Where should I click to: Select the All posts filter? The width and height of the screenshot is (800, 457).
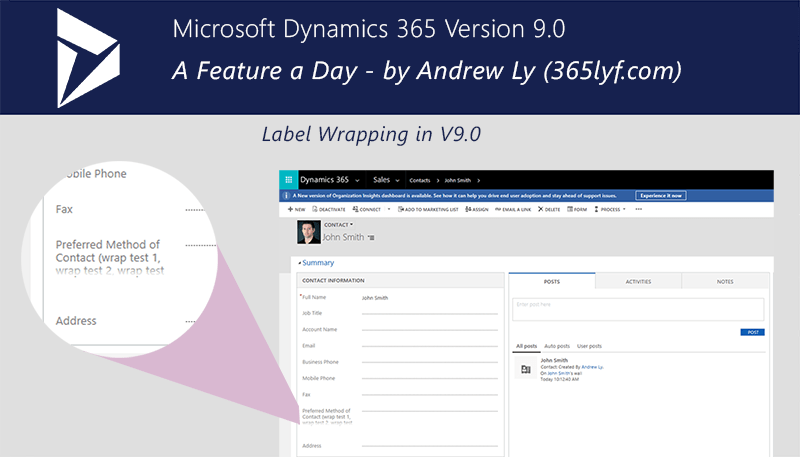pos(526,346)
